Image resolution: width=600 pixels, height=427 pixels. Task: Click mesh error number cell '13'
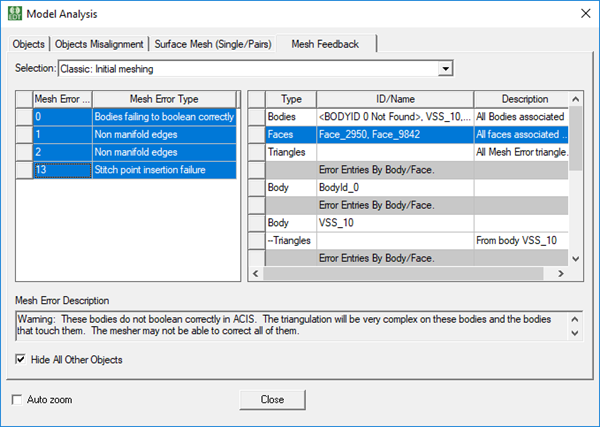pos(63,169)
